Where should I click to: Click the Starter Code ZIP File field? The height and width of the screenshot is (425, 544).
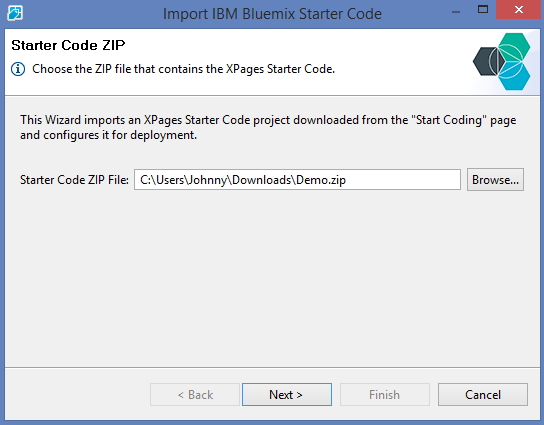(x=297, y=180)
